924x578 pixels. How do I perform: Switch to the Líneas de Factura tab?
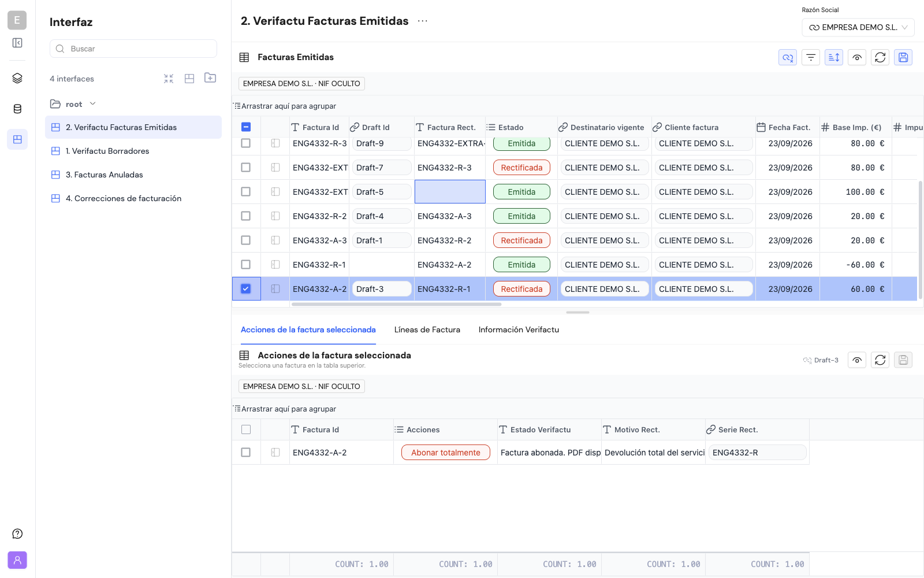[427, 329]
